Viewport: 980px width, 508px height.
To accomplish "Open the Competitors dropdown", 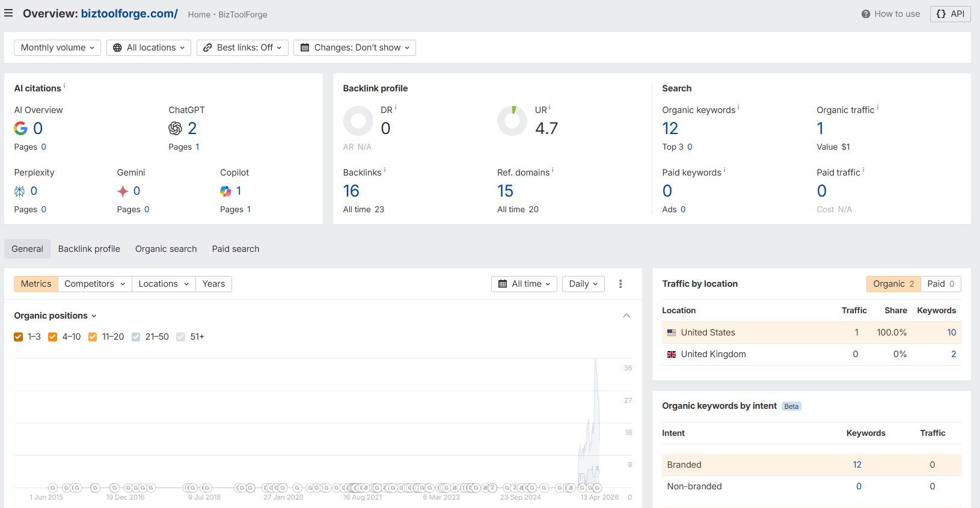I will tap(95, 284).
